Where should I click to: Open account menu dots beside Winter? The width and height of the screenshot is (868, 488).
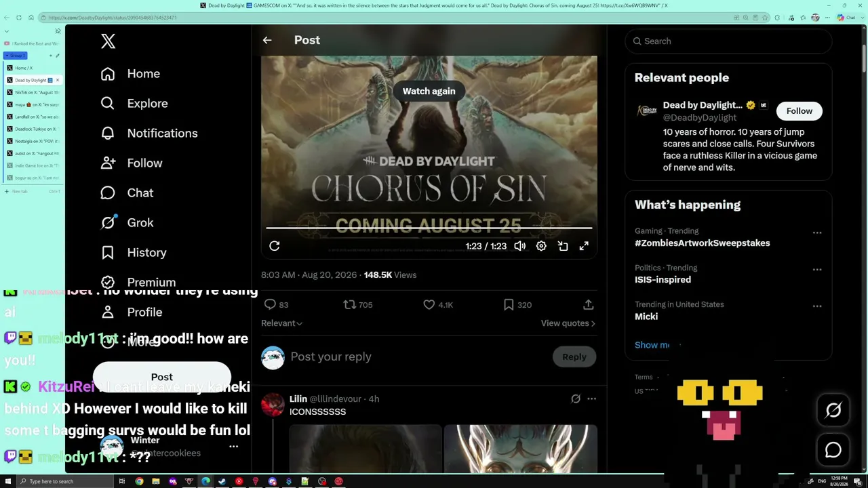pyautogui.click(x=233, y=446)
